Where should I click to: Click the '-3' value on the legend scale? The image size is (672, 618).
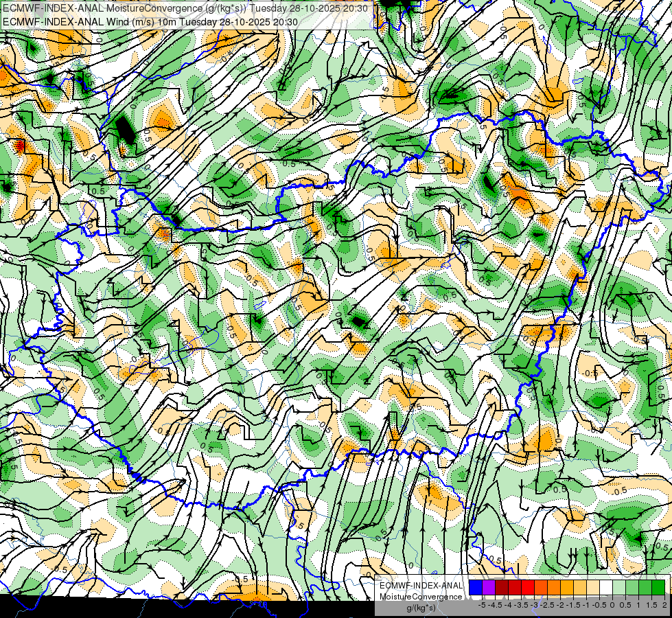coord(535,605)
